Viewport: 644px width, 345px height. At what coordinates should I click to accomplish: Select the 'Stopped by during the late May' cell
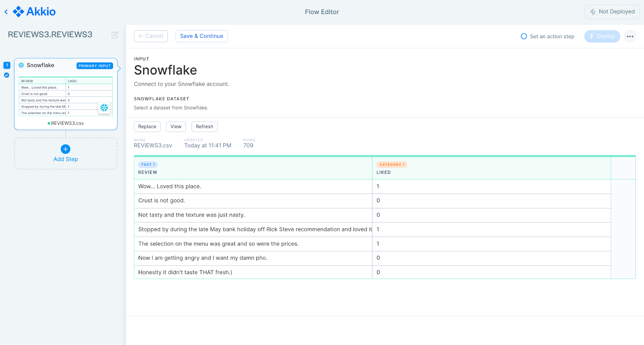coord(253,229)
